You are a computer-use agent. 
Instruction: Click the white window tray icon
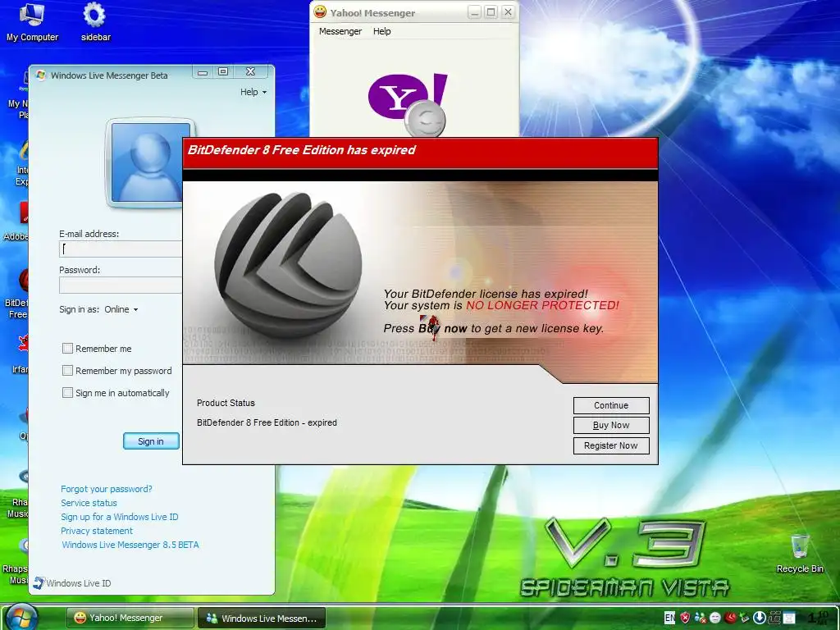click(789, 618)
